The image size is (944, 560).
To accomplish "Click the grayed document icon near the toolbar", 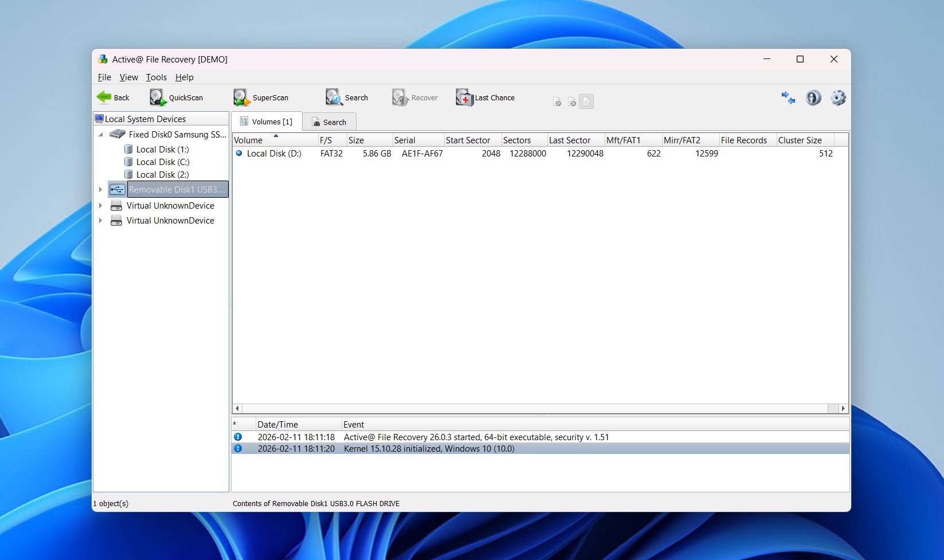I will (x=586, y=101).
